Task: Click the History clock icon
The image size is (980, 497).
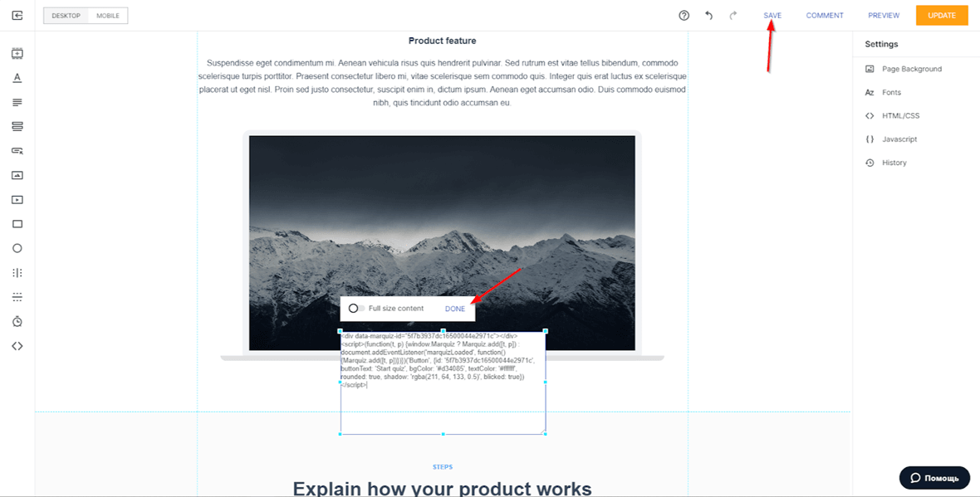Action: 870,163
